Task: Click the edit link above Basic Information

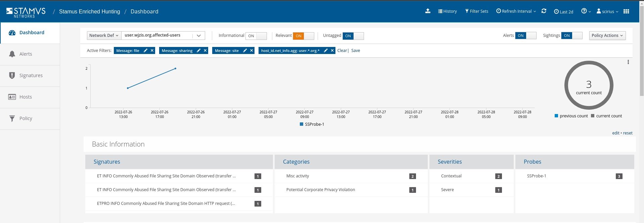Action: coord(616,133)
